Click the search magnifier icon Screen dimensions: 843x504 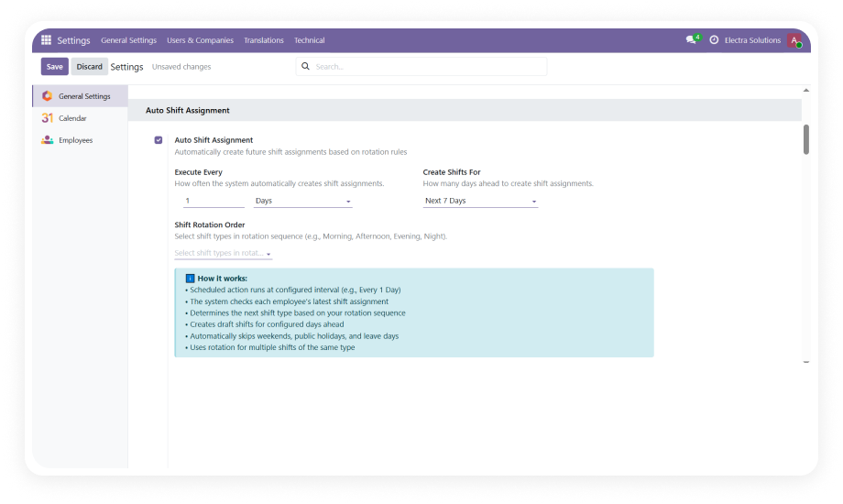[x=305, y=66]
